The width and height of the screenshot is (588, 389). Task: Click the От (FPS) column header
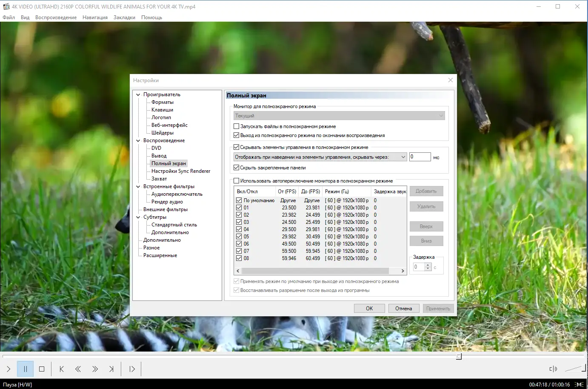pos(287,192)
